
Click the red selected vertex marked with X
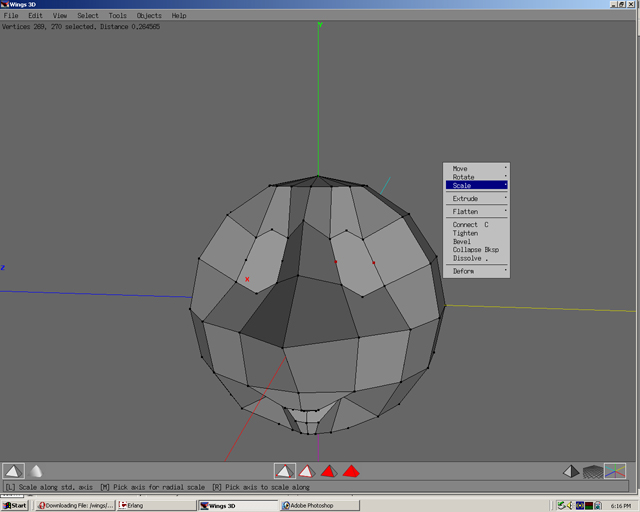248,280
